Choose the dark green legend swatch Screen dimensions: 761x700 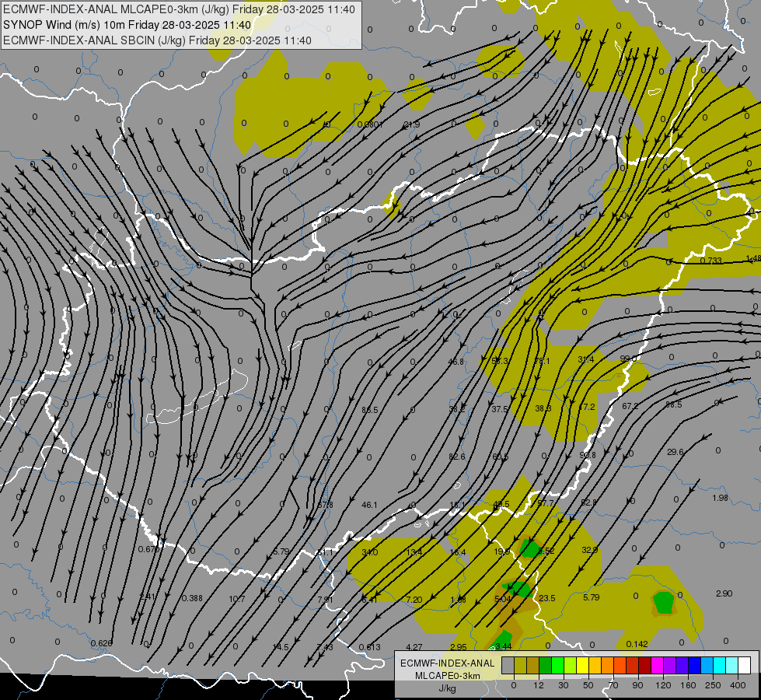tap(546, 665)
